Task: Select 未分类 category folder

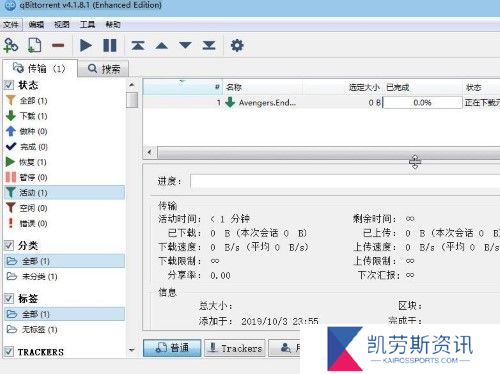Action: coord(65,276)
